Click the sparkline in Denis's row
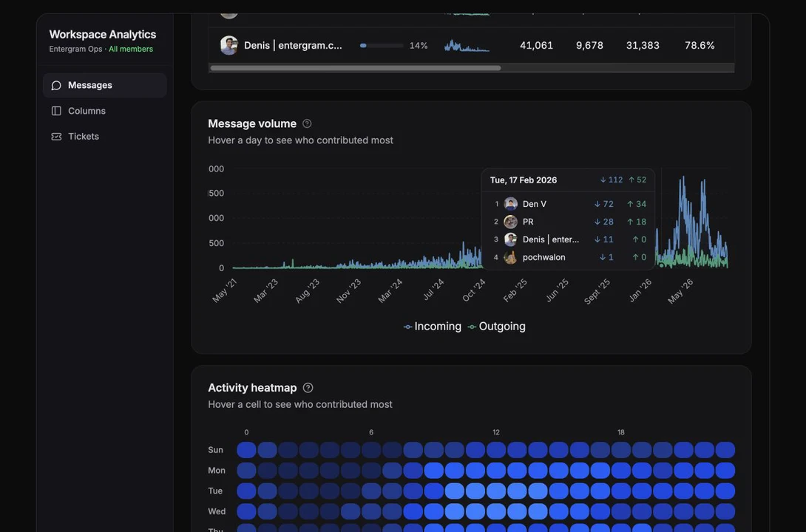806x532 pixels. click(467, 46)
